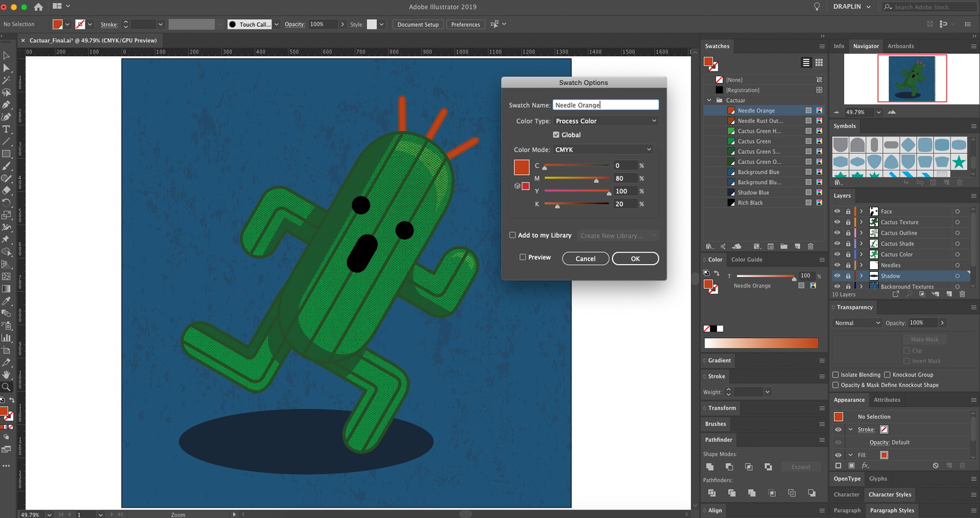Viewport: 980px width, 518px height.
Task: Open Stroke Weight dropdown in Stroke panel
Action: click(x=767, y=392)
